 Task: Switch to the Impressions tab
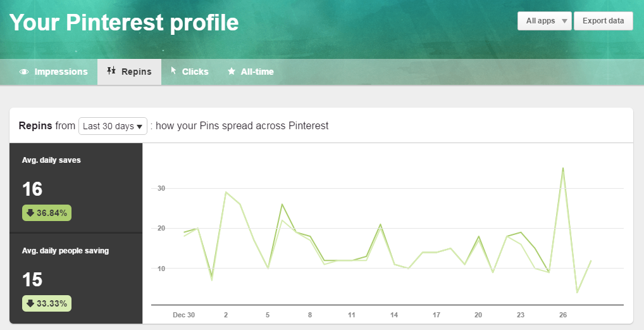click(54, 72)
